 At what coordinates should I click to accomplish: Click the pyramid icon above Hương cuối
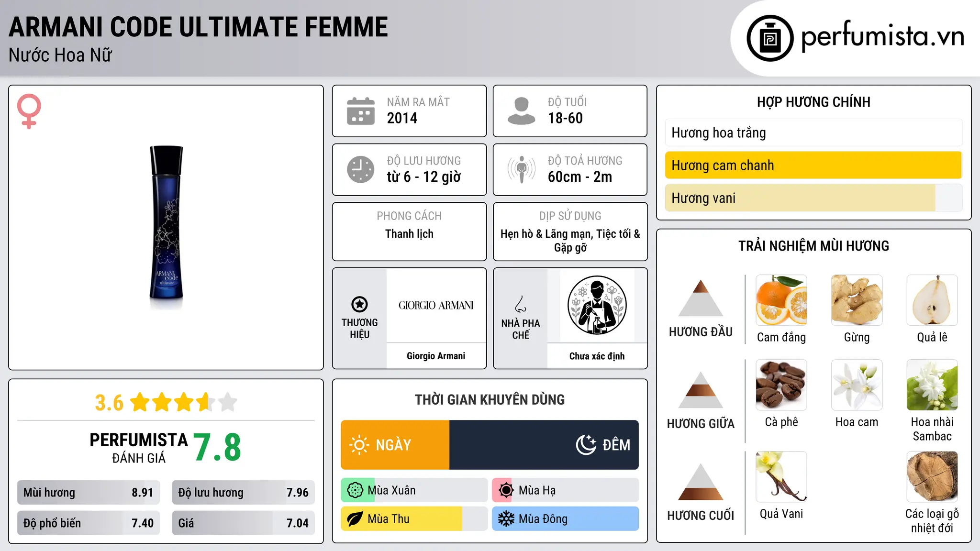[x=701, y=482]
